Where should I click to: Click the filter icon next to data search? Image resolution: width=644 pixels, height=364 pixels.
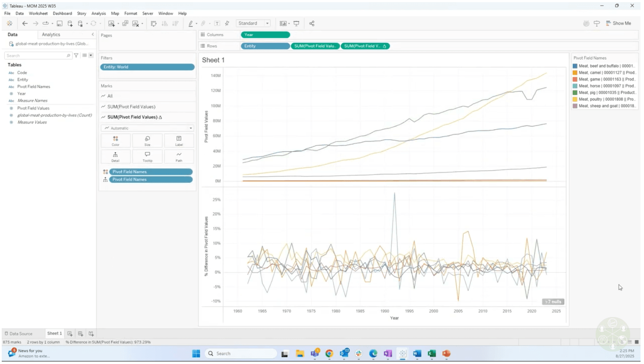76,56
